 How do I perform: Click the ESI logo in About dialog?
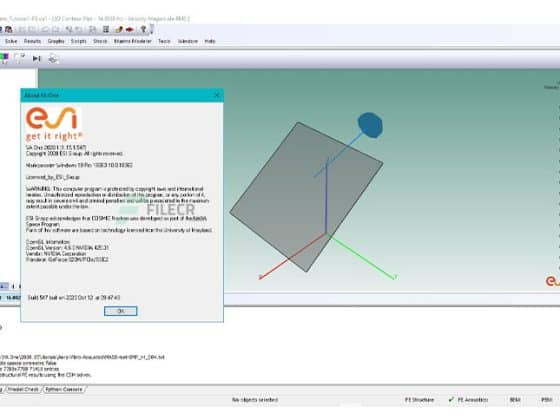tap(53, 123)
